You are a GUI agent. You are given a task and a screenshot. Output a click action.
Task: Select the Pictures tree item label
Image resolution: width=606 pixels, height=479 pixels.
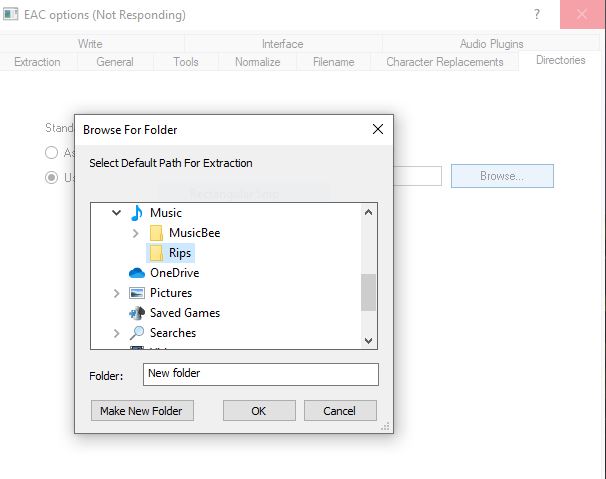[x=171, y=293]
